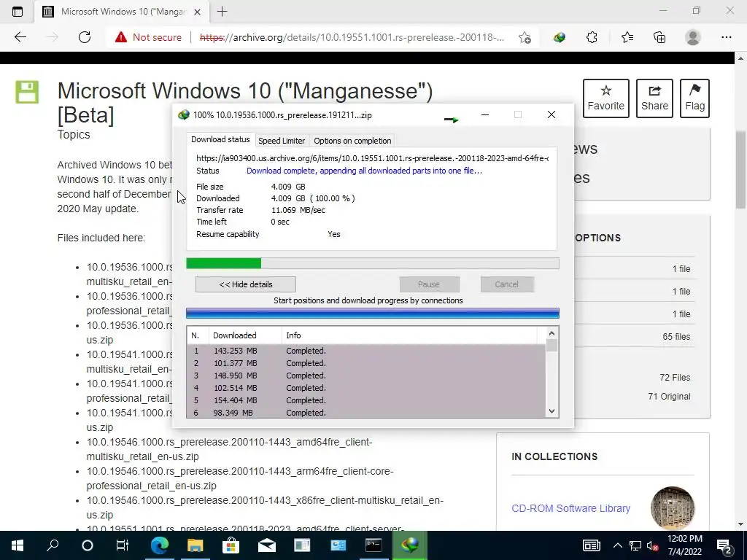
Task: Open Cortana from the taskbar
Action: tap(88, 545)
